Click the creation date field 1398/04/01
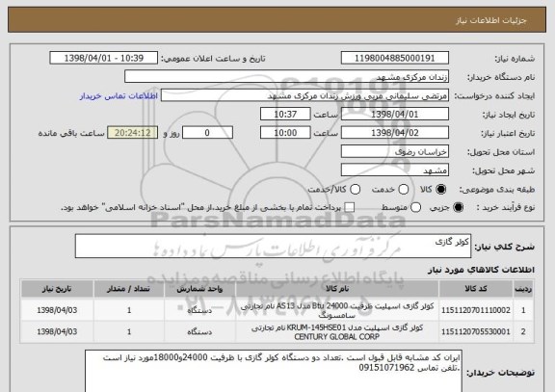Image resolution: width=555 pixels, height=392 pixels. coord(395,114)
